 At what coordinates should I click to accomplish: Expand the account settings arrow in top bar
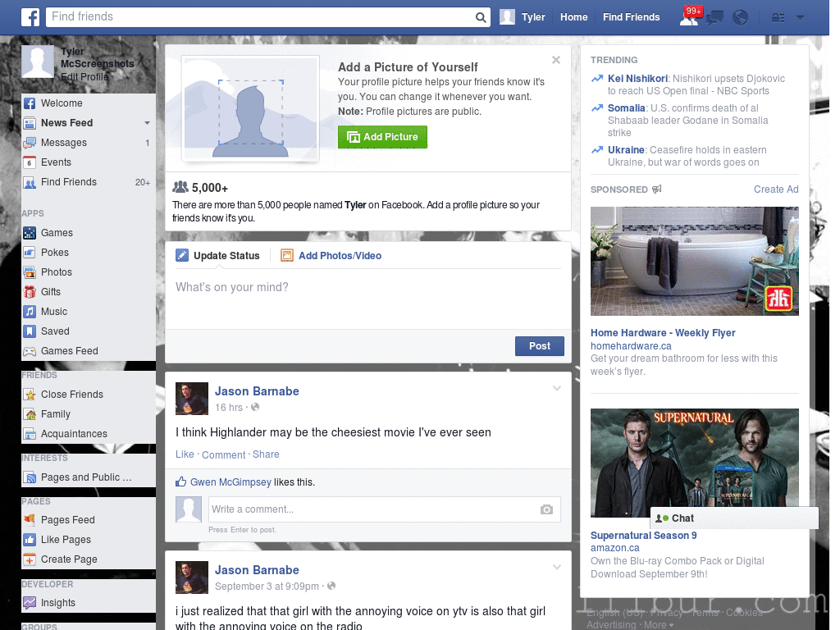pos(800,17)
